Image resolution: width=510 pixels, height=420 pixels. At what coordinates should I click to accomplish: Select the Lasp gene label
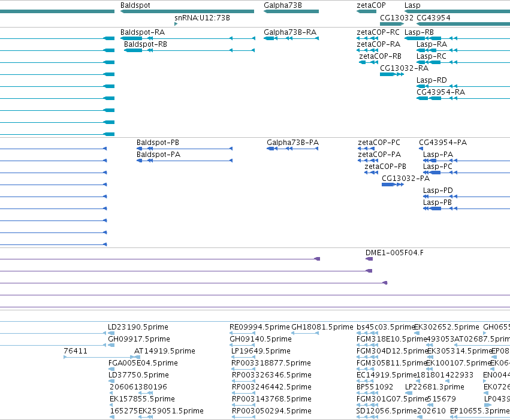[412, 5]
